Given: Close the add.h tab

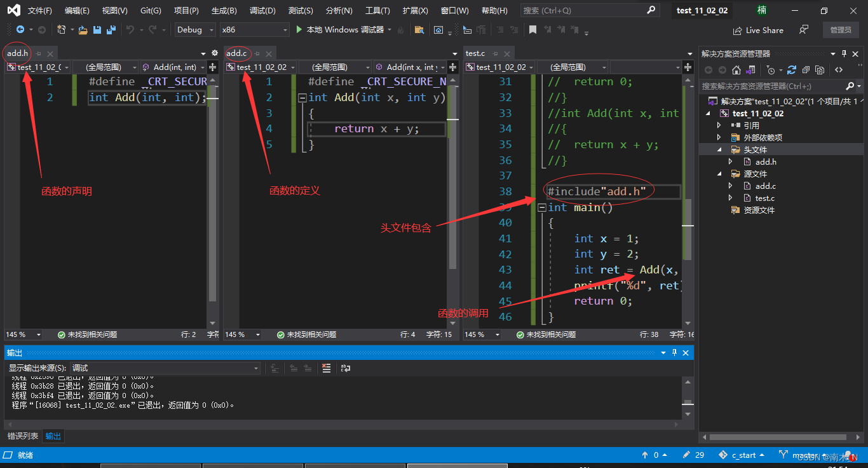Looking at the screenshot, I should pos(50,53).
